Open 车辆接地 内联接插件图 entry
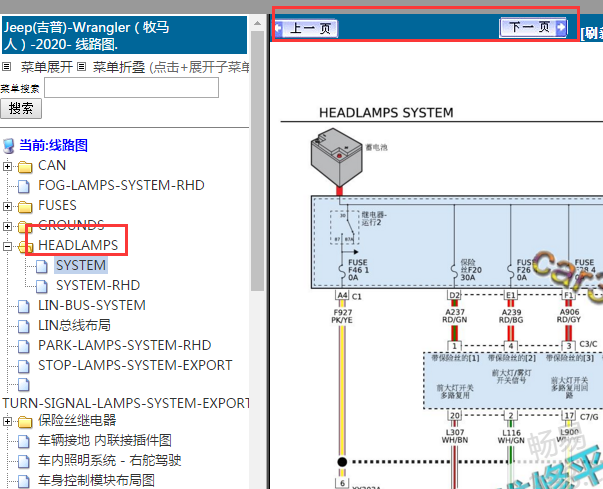603x489 pixels. coord(105,441)
